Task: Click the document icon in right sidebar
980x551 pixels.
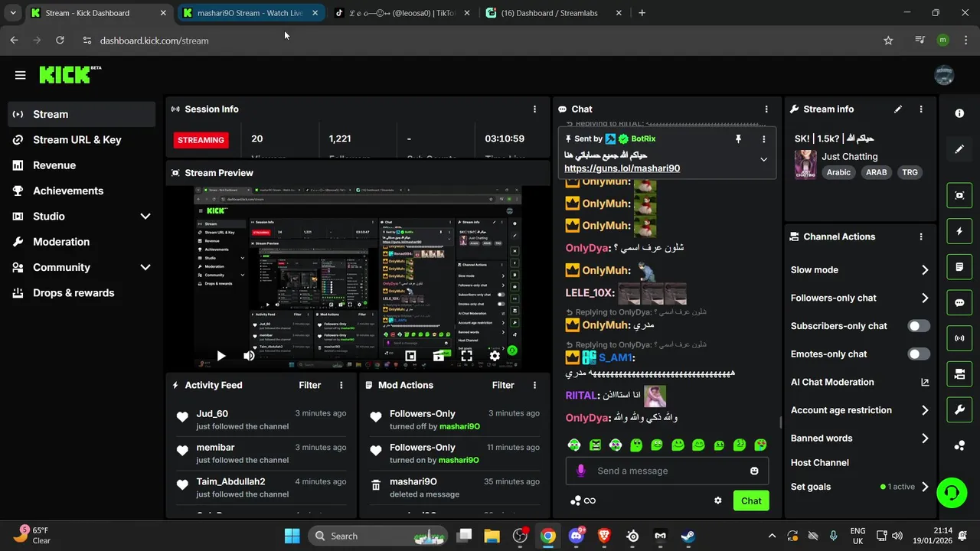Action: [959, 267]
